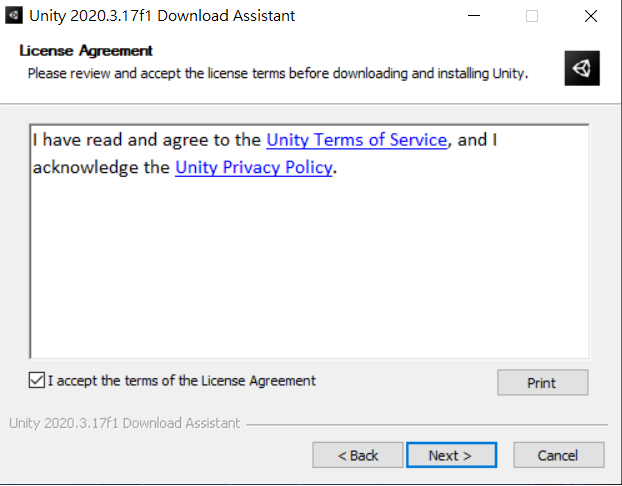Go back with the '< Back' button

click(x=358, y=455)
